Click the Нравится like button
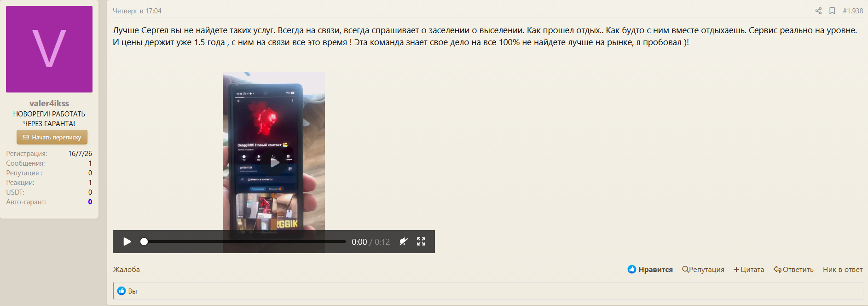Screen dimensions: 868x306 (650, 270)
